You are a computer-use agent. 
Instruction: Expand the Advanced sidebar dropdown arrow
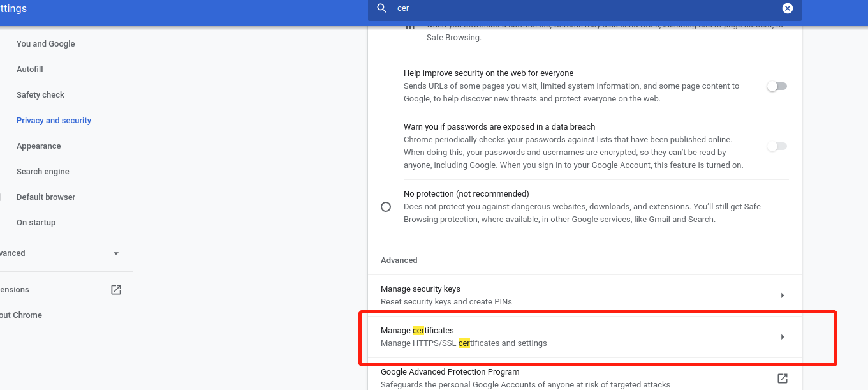116,253
